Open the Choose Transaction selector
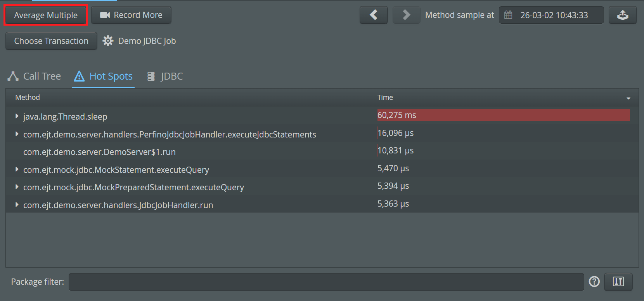The width and height of the screenshot is (644, 301). pos(51,41)
